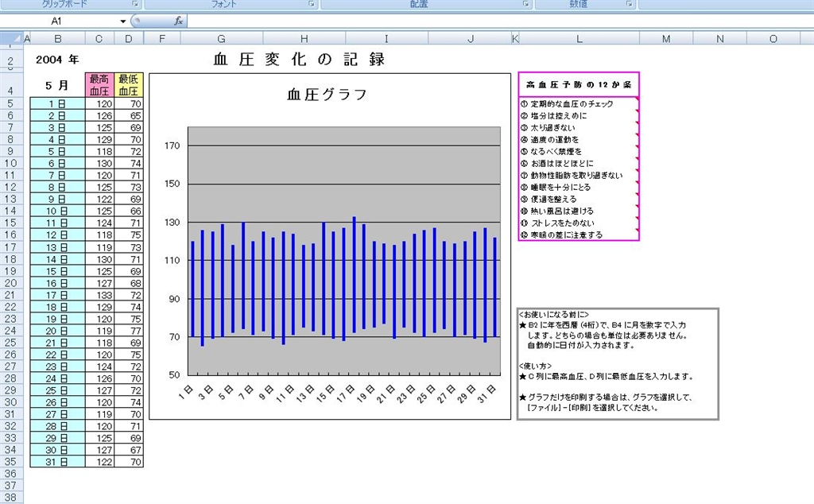Image resolution: width=814 pixels, height=504 pixels.
Task: Open the フォント group dialog launcher
Action: tap(312, 4)
